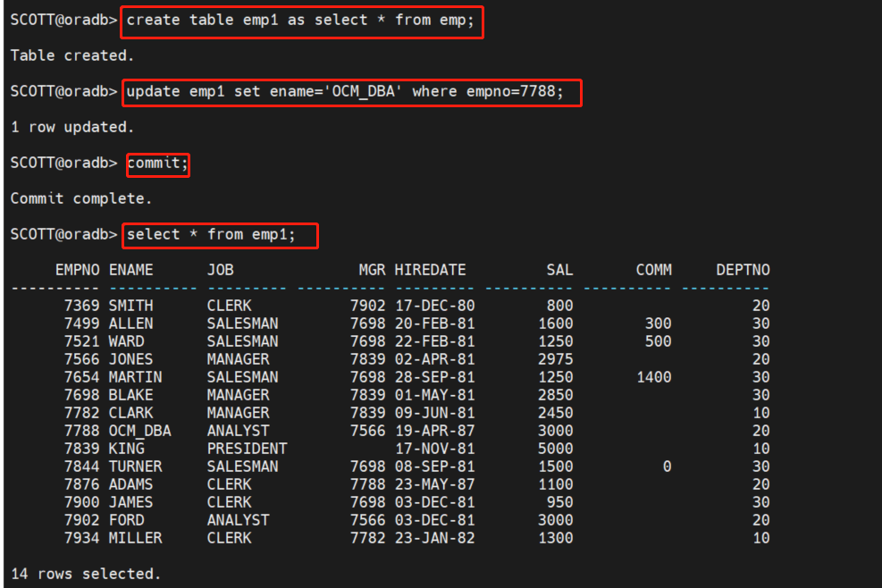Click the 'Table created.' output line
The image size is (882, 588).
pyautogui.click(x=72, y=55)
